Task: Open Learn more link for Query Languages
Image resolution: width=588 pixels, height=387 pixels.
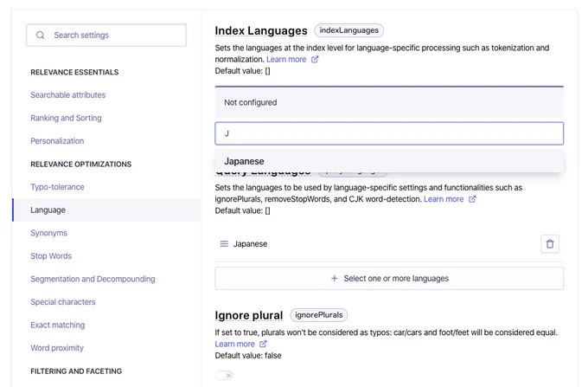Action: (444, 199)
